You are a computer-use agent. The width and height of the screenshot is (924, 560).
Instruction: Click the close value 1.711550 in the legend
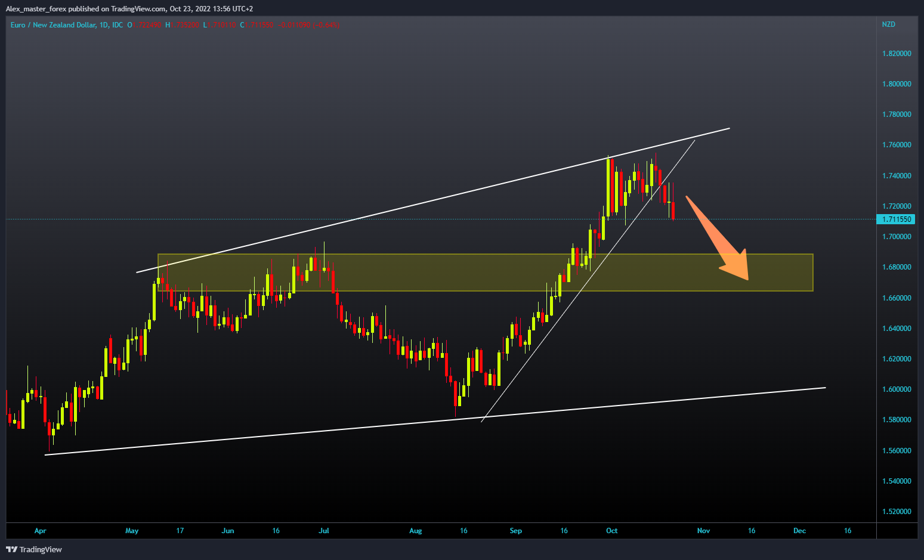point(259,25)
